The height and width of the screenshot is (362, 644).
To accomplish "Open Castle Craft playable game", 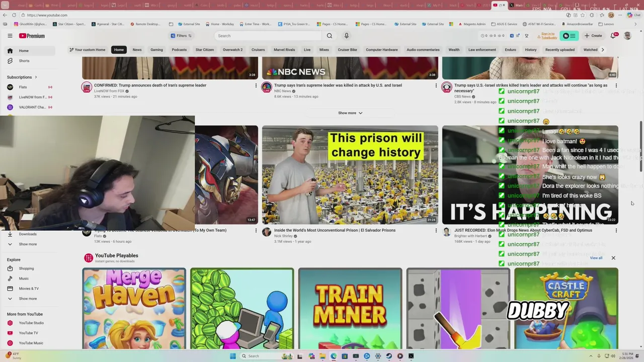I will (566, 308).
